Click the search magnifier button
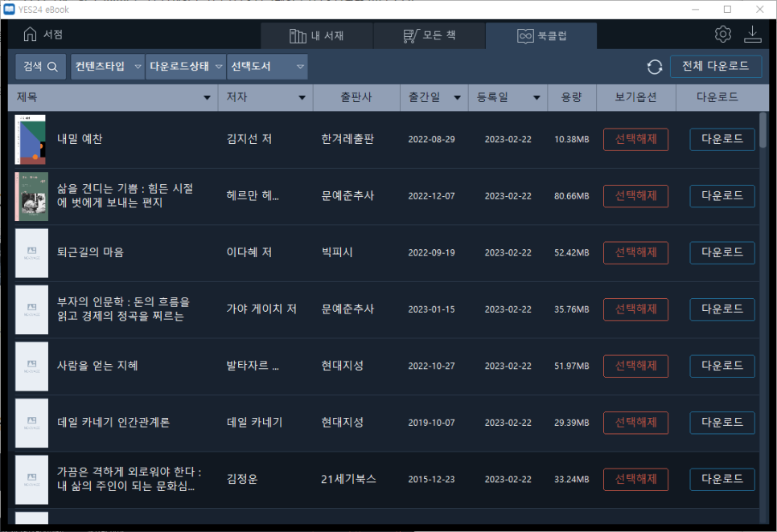The image size is (777, 532). tap(40, 67)
